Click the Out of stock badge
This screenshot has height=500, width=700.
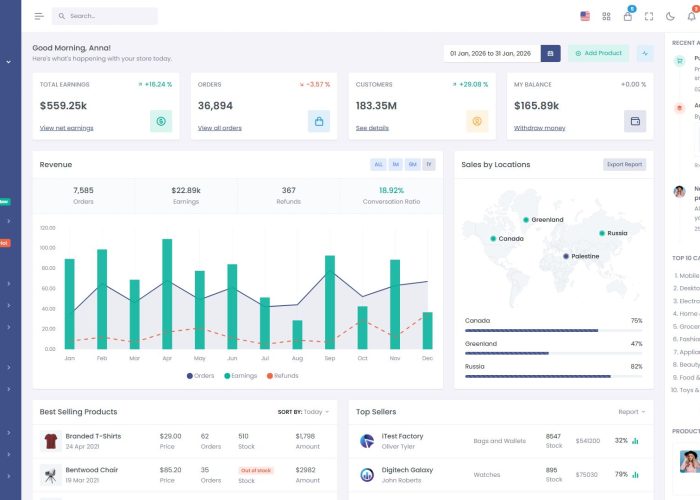tap(256, 471)
